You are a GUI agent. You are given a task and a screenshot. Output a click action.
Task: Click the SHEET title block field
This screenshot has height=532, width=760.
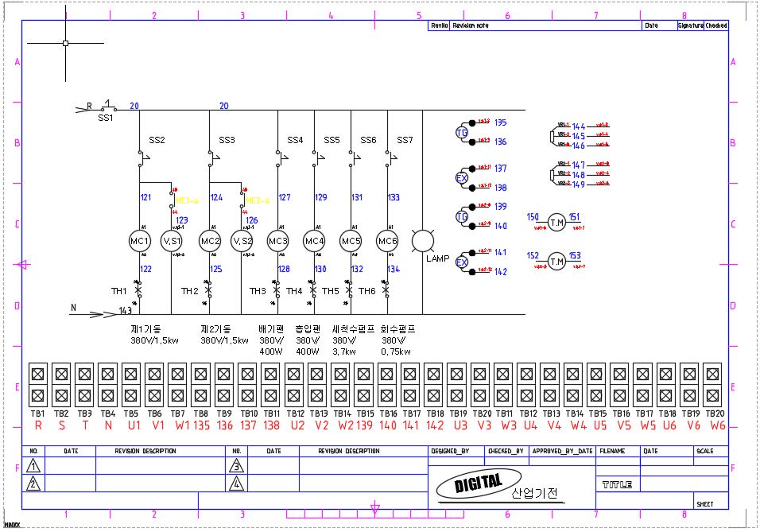tap(711, 501)
